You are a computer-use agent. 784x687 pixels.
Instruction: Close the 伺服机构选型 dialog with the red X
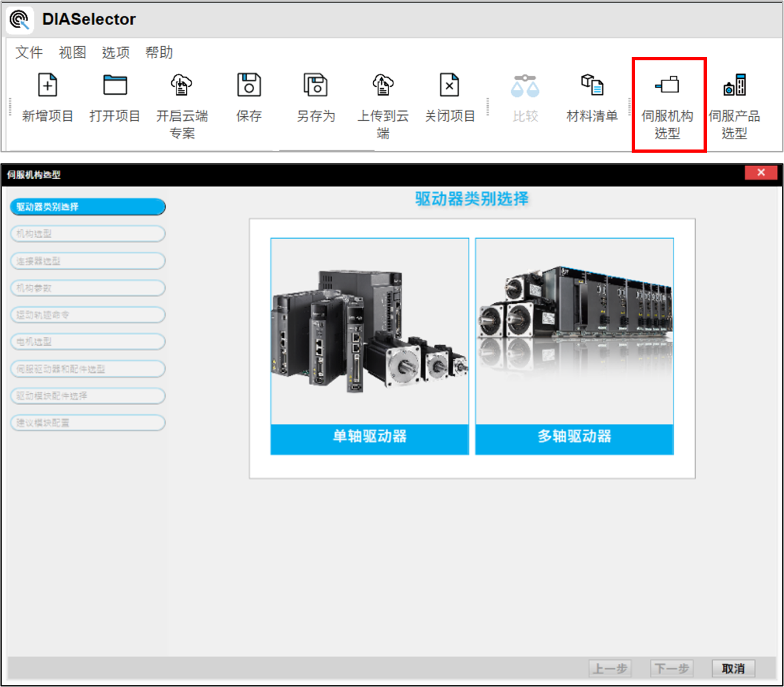point(760,173)
